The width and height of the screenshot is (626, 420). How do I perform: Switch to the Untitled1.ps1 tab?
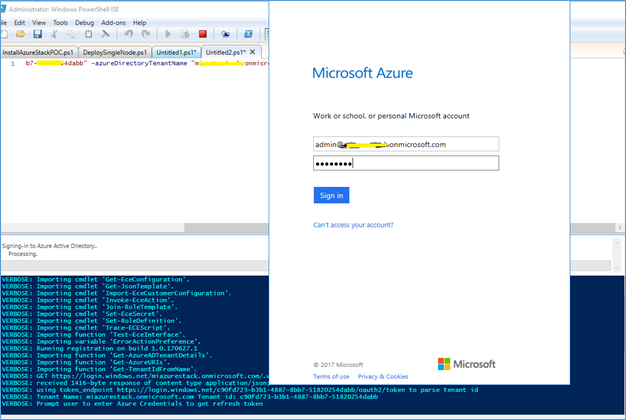pos(176,52)
